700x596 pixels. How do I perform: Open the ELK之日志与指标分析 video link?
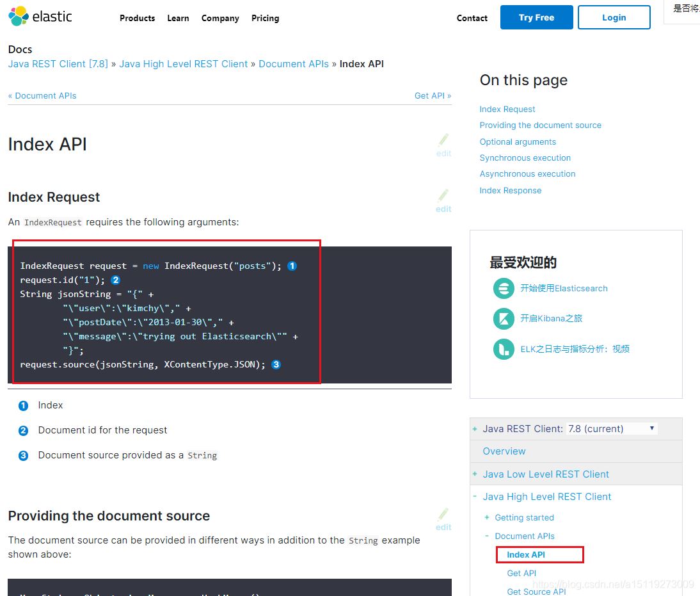point(575,349)
